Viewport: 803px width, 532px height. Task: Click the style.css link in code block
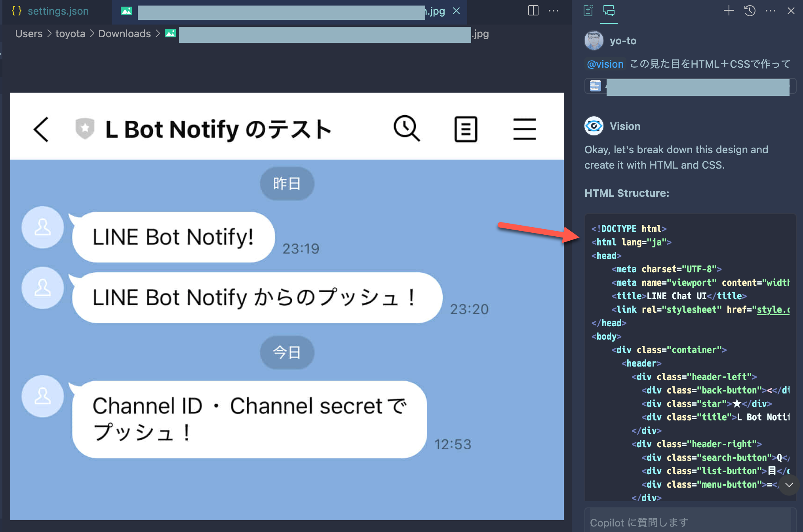[x=773, y=310]
